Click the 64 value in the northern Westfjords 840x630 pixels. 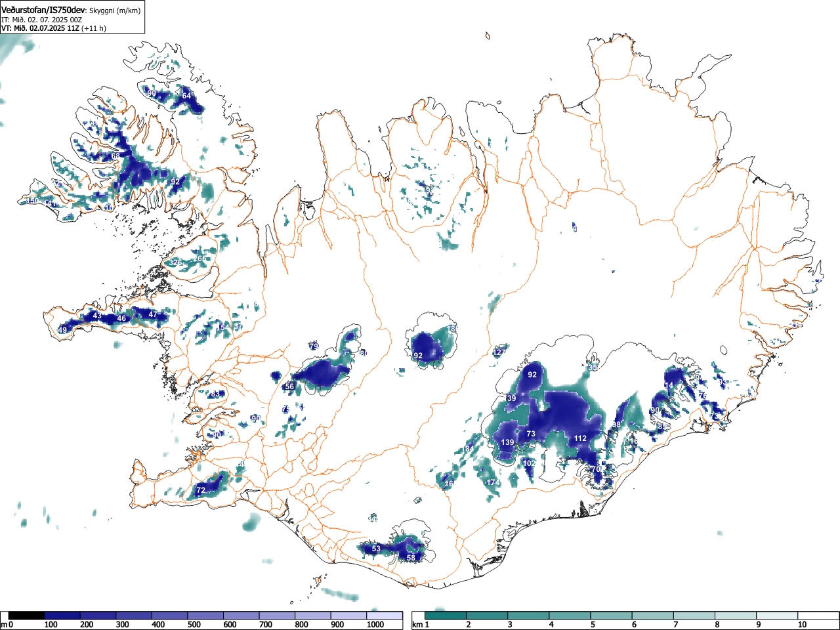pos(186,96)
